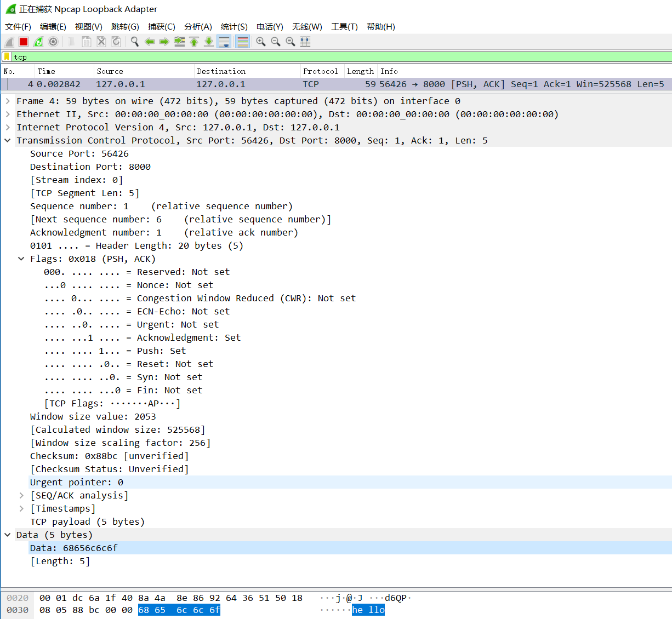Zoom in on packet text
Image resolution: width=672 pixels, height=619 pixels.
[x=261, y=42]
